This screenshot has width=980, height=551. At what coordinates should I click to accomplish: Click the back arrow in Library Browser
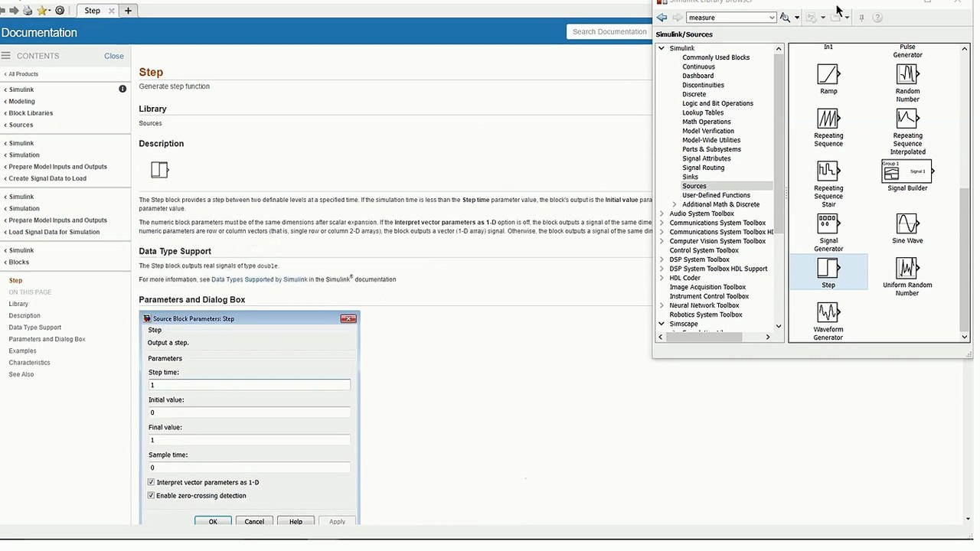pos(662,18)
